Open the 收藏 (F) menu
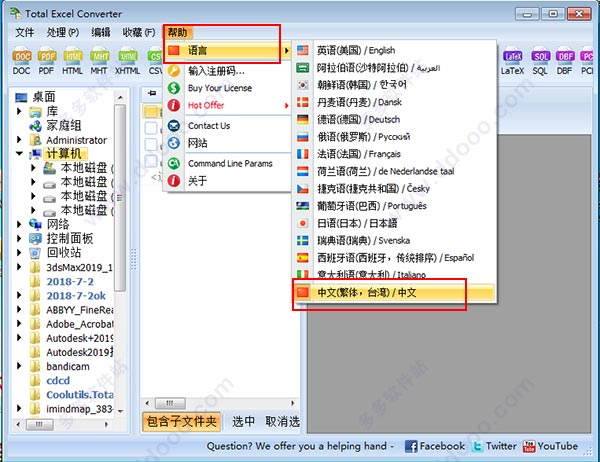The width and height of the screenshot is (600, 462). [x=139, y=33]
